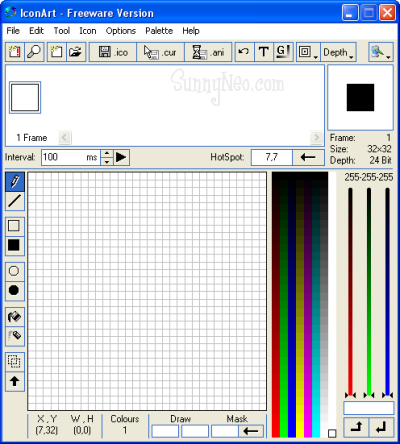
Task: Click the magnifier zoom toolbar icon
Action: 34,52
